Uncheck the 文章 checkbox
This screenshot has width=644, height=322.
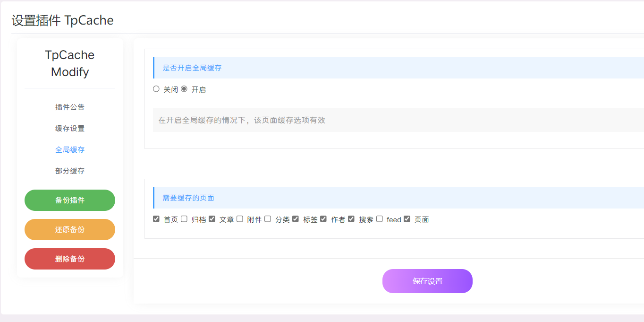[212, 219]
